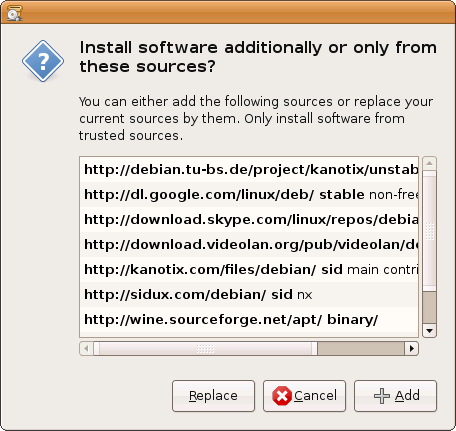This screenshot has height=431, width=456.
Task: Select the wine.sourceforge.net binary source
Action: (249, 319)
